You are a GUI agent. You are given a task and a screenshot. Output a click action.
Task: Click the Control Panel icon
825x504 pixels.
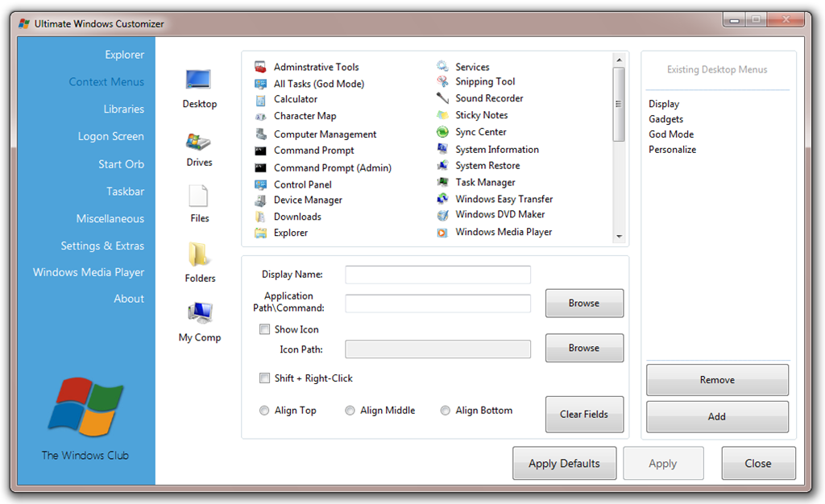click(x=260, y=184)
